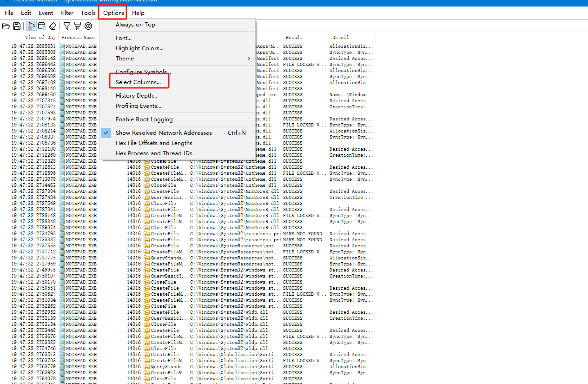The height and width of the screenshot is (384, 588).
Task: Open the Tools menu
Action: point(88,13)
